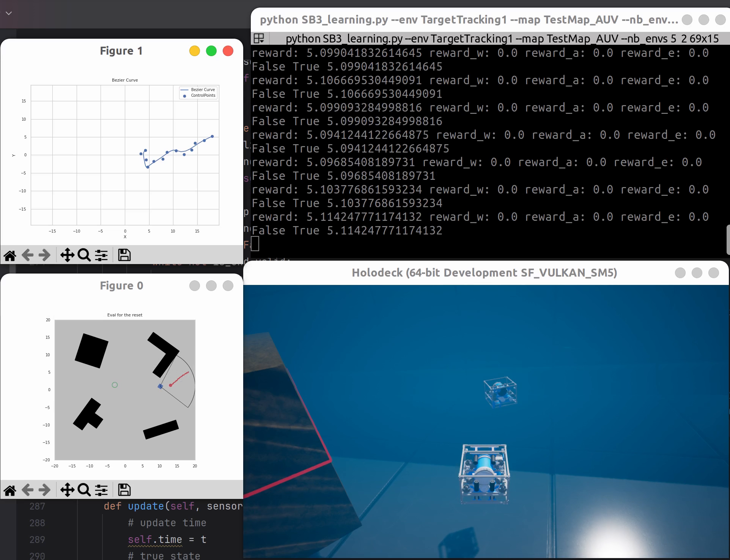Click Back arrow in Figure 1 toolbar
The width and height of the screenshot is (730, 560).
pos(28,255)
